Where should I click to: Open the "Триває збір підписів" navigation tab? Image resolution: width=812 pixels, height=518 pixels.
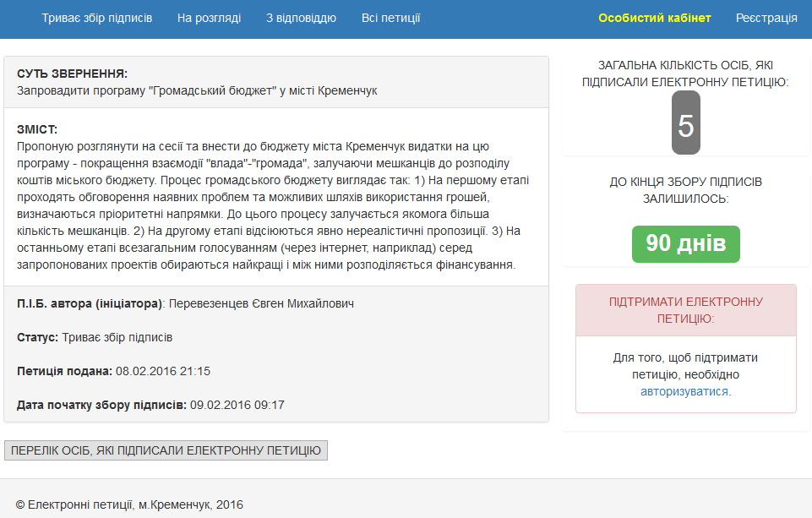pos(97,18)
